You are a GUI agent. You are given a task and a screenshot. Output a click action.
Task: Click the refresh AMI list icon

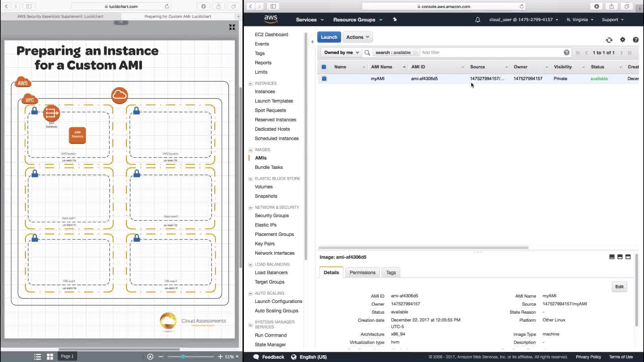609,40
